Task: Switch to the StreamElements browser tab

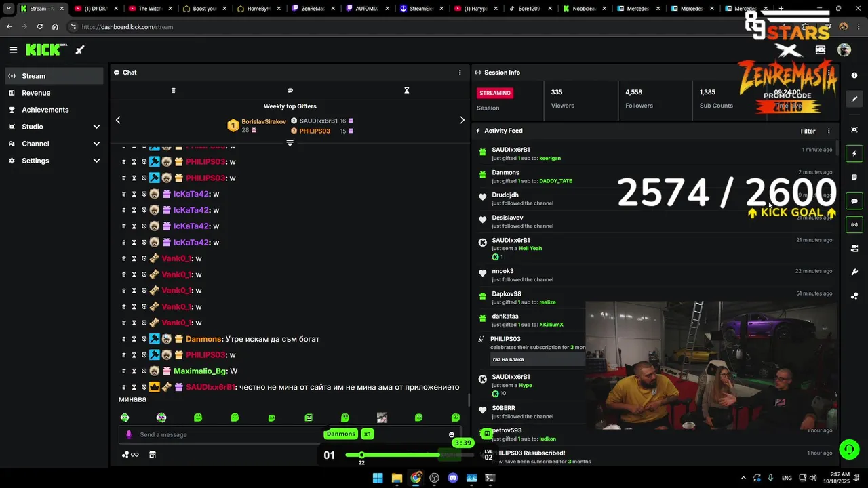Action: coord(422,9)
